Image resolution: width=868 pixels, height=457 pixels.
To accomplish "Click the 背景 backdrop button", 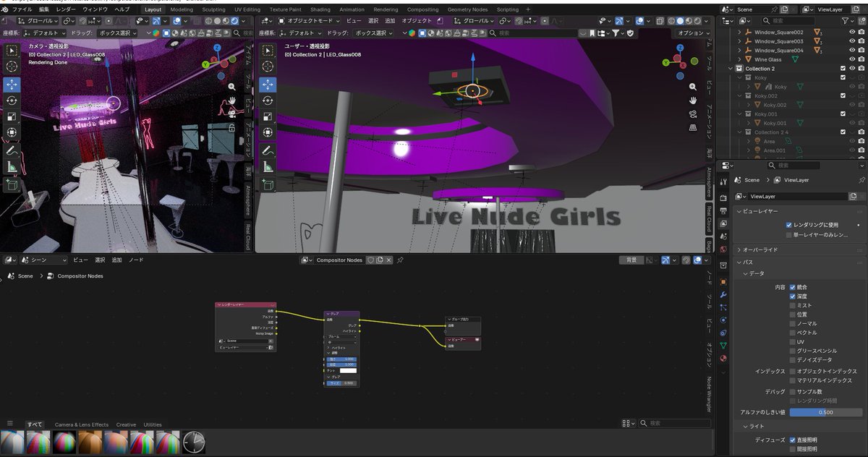I will tap(631, 260).
